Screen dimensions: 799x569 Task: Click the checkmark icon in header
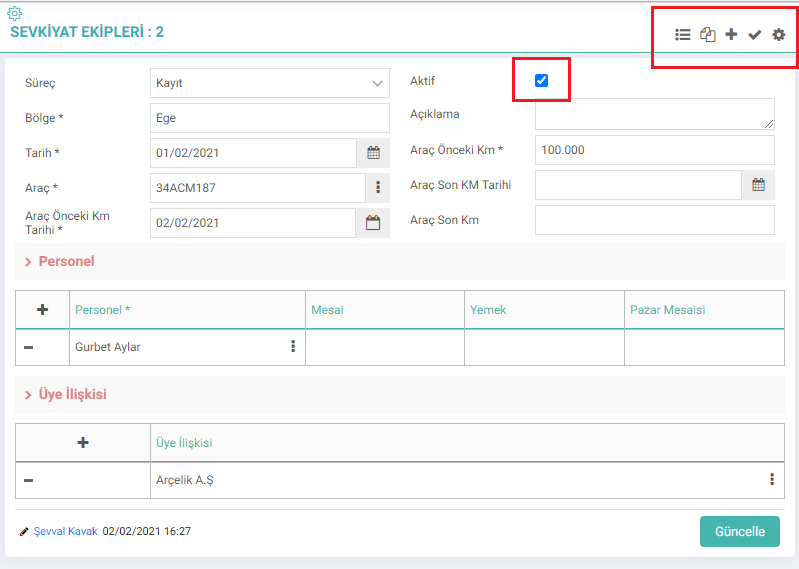click(755, 35)
